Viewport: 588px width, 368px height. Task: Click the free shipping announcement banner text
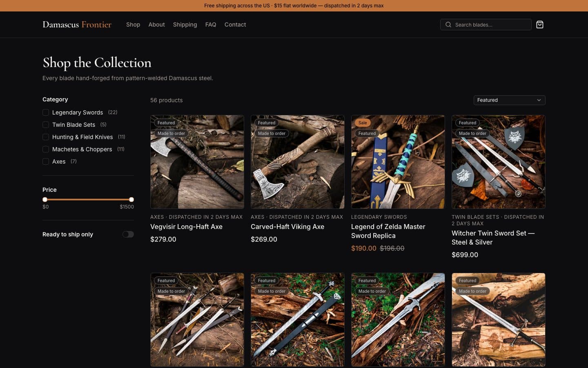coord(294,6)
